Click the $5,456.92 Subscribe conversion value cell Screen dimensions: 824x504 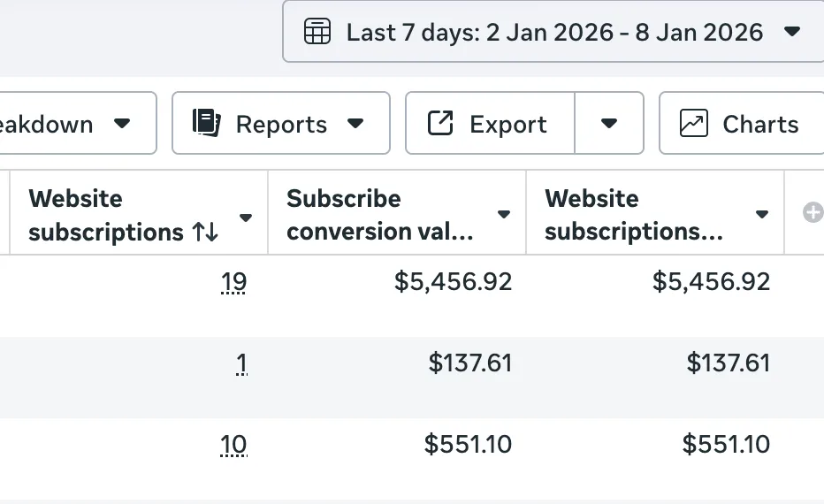(x=454, y=282)
